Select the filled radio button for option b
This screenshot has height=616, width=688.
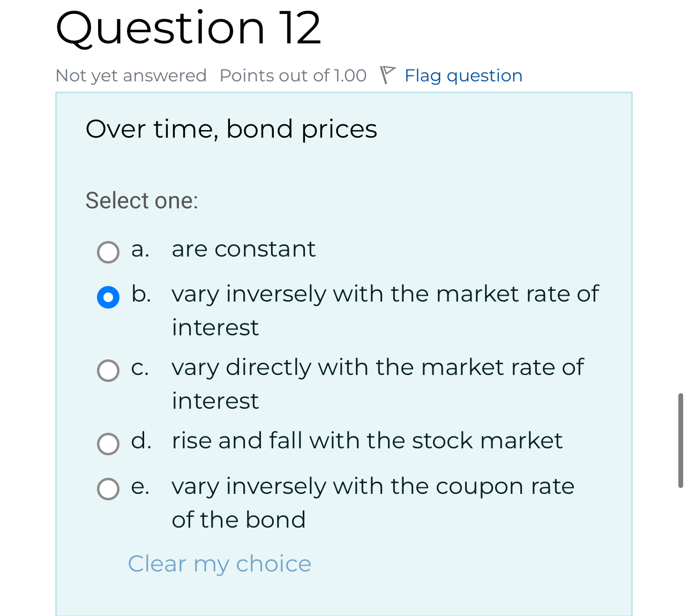[x=108, y=297]
